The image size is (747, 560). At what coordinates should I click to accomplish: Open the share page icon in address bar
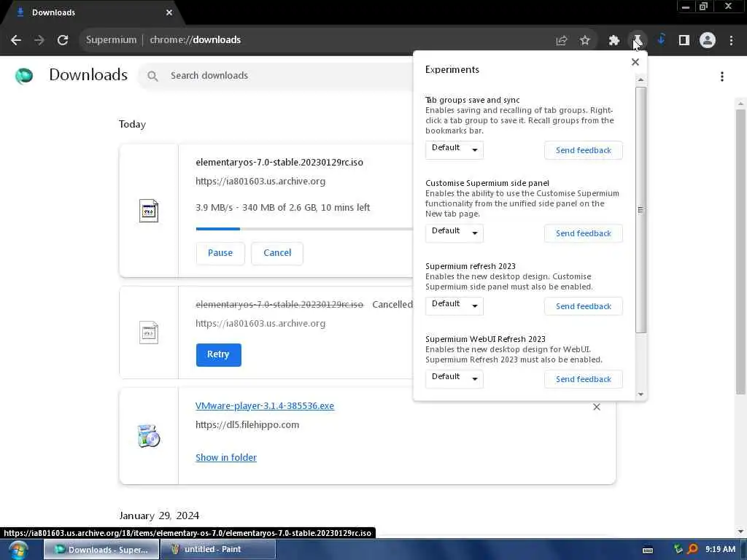click(x=562, y=41)
